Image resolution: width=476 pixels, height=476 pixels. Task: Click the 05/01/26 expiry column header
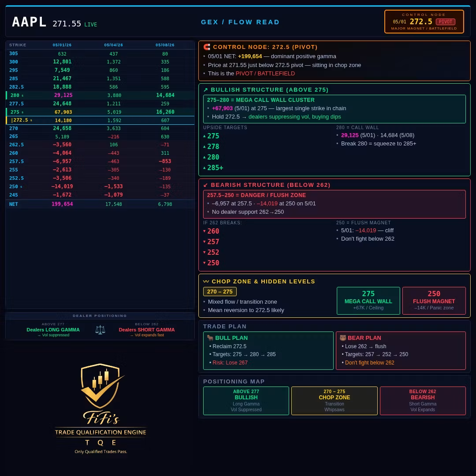point(62,45)
